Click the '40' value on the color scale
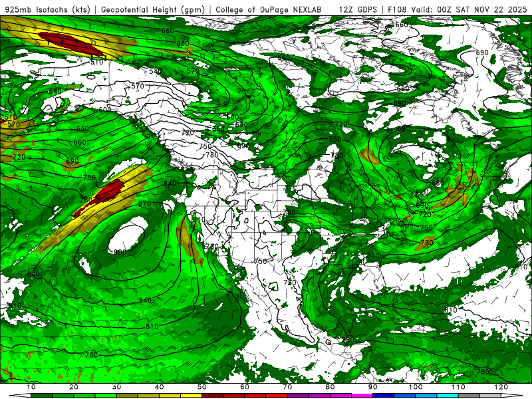532x399 pixels. pyautogui.click(x=159, y=387)
